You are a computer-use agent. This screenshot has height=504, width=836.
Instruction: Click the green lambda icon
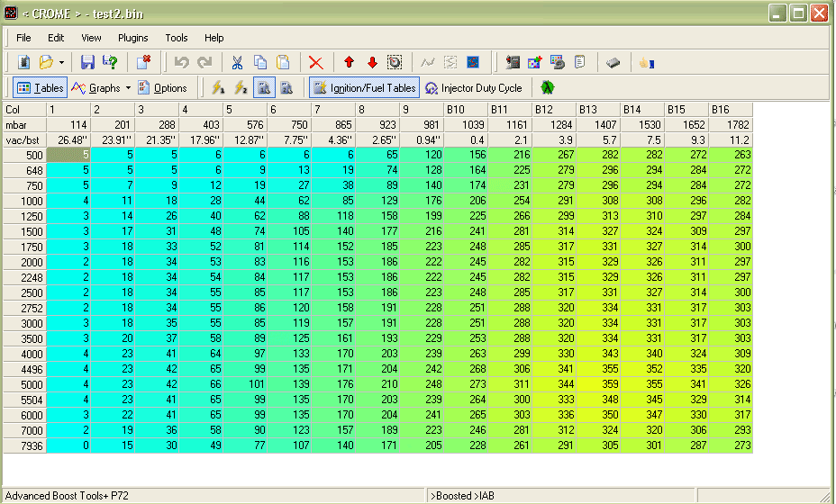pyautogui.click(x=547, y=88)
